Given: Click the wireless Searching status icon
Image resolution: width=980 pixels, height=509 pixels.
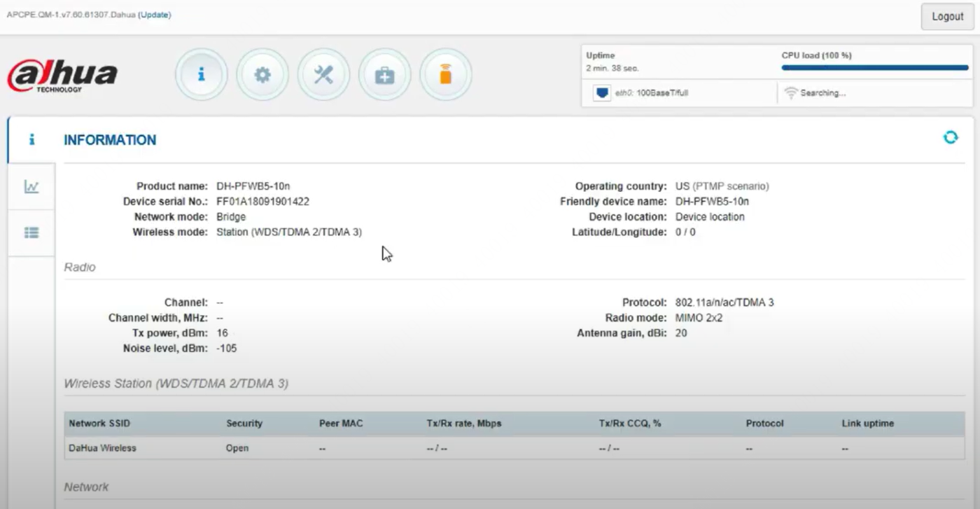Looking at the screenshot, I should pos(791,92).
